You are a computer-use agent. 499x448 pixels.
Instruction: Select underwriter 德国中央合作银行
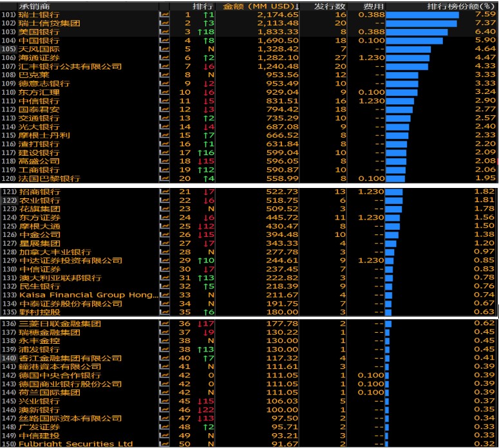click(x=59, y=375)
